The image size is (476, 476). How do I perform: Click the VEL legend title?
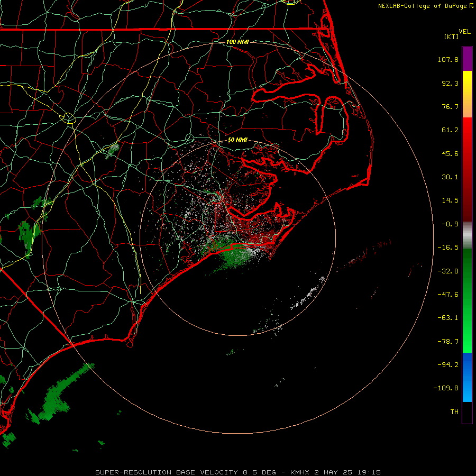[x=465, y=32]
